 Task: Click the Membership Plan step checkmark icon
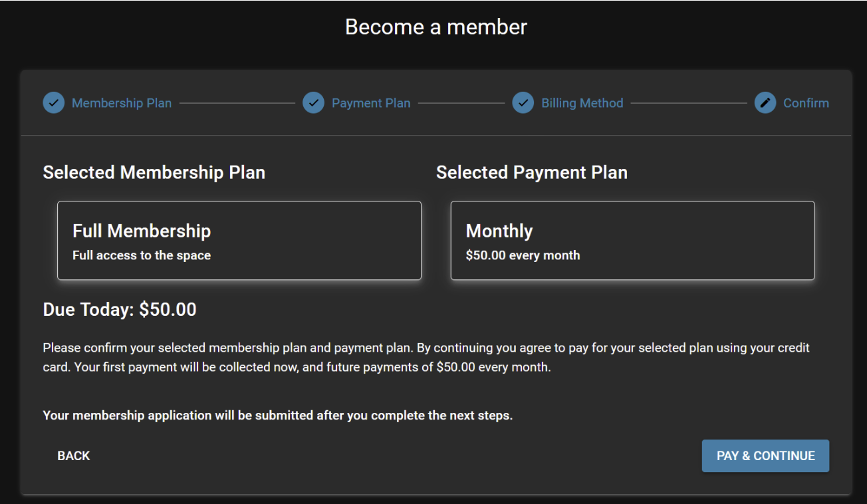[54, 103]
